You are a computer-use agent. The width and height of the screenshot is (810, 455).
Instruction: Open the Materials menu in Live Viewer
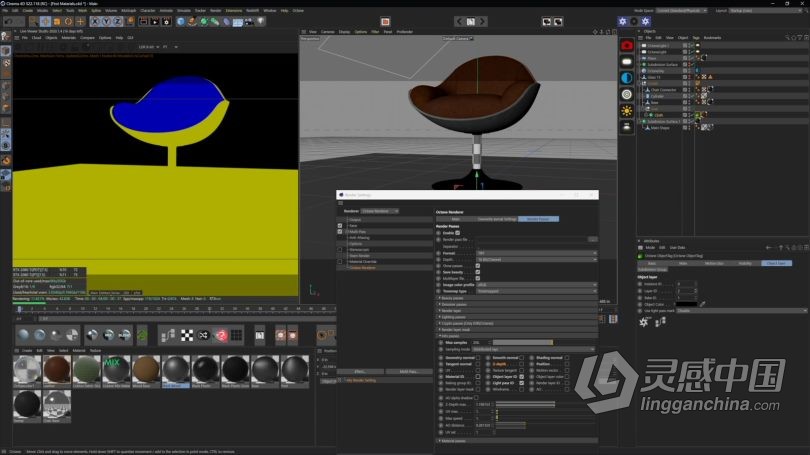point(68,38)
